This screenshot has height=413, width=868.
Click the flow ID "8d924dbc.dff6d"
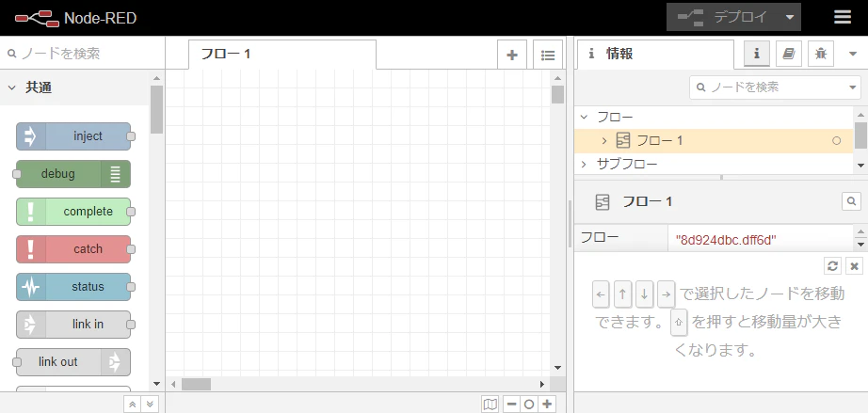725,240
